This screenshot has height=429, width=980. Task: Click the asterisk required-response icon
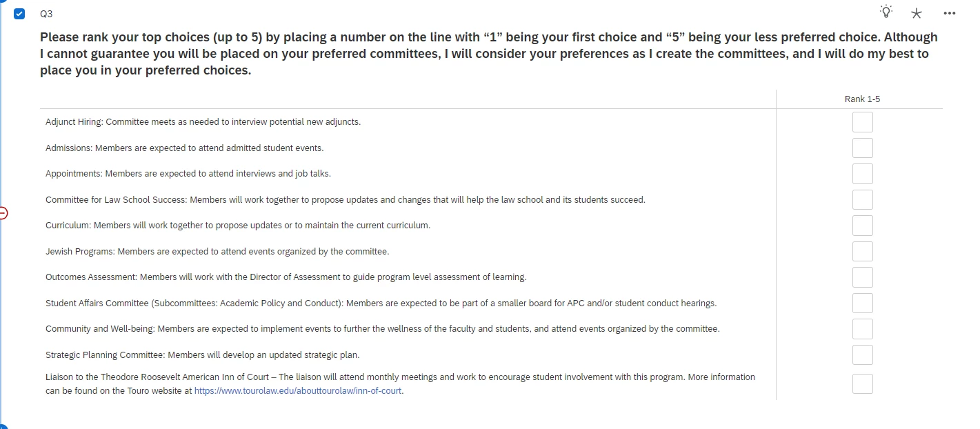tap(917, 13)
